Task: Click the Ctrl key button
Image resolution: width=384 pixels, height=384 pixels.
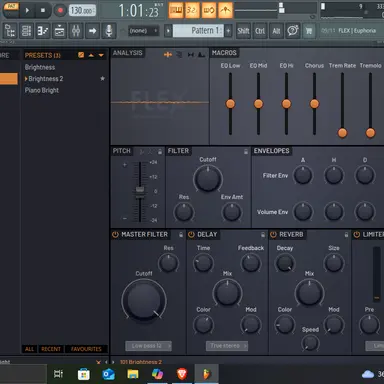Action: pyautogui.click(x=260, y=31)
